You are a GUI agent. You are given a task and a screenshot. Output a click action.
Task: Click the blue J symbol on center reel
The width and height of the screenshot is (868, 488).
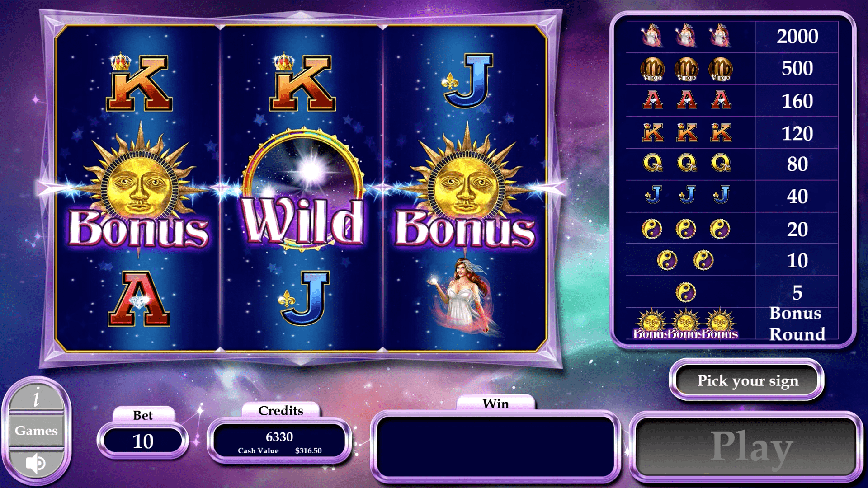[x=304, y=298]
